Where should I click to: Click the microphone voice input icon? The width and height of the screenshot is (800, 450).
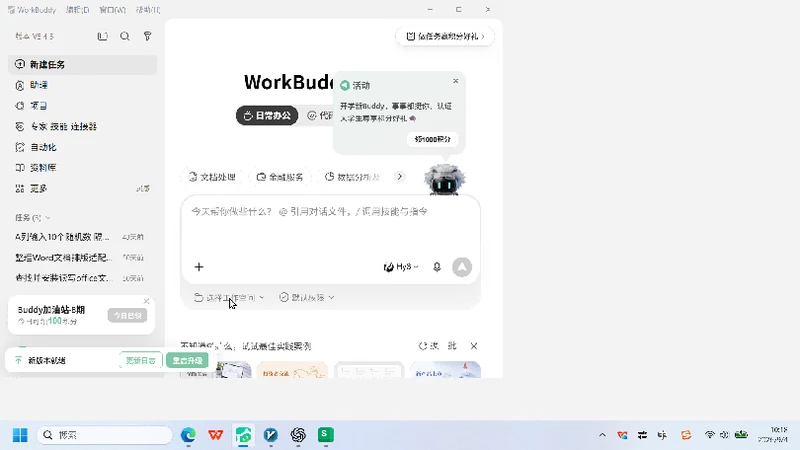pos(437,267)
